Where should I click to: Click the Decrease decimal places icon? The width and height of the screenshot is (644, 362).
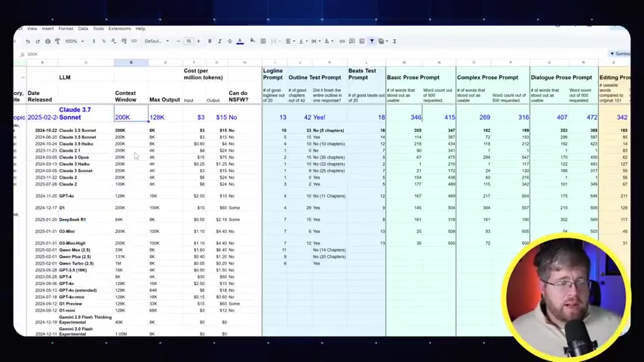pos(113,41)
